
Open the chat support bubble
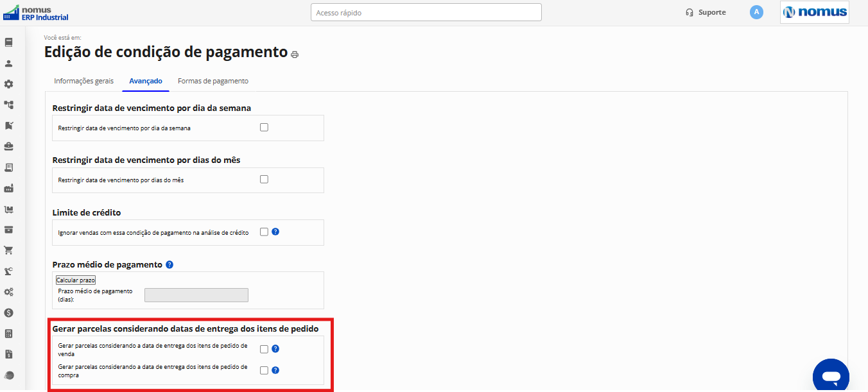coord(831,376)
